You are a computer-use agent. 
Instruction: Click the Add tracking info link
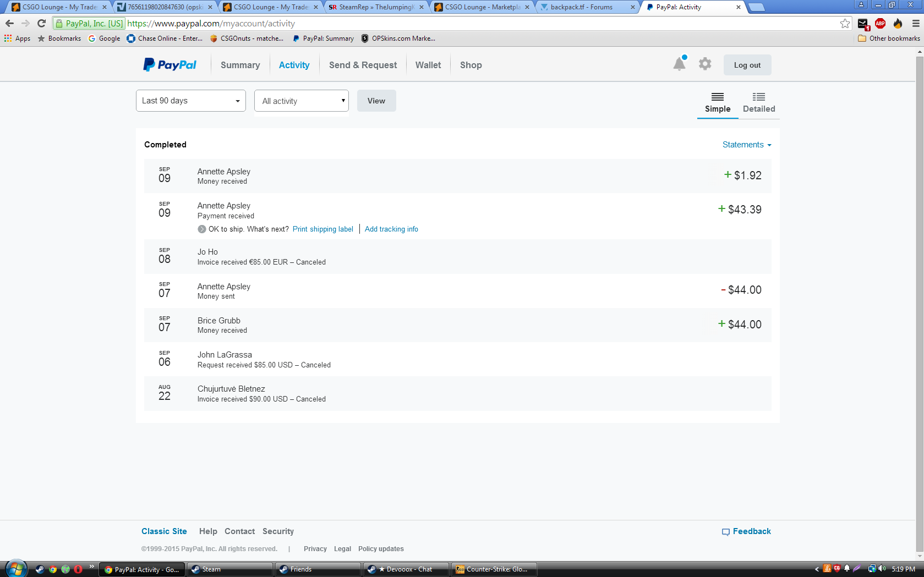click(391, 229)
